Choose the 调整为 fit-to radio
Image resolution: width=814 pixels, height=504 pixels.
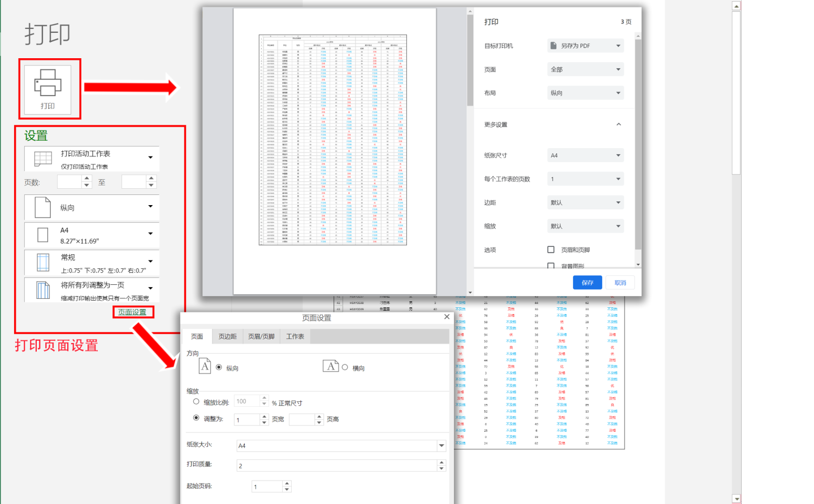(196, 418)
